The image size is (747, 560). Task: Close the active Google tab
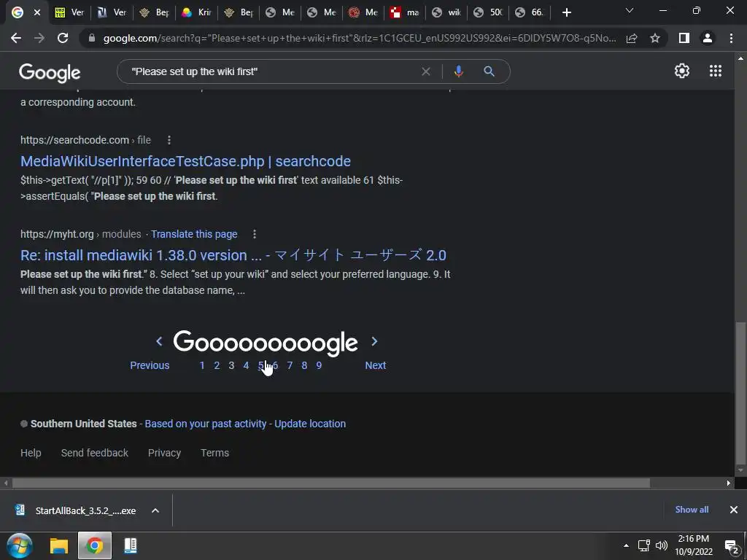tap(37, 12)
